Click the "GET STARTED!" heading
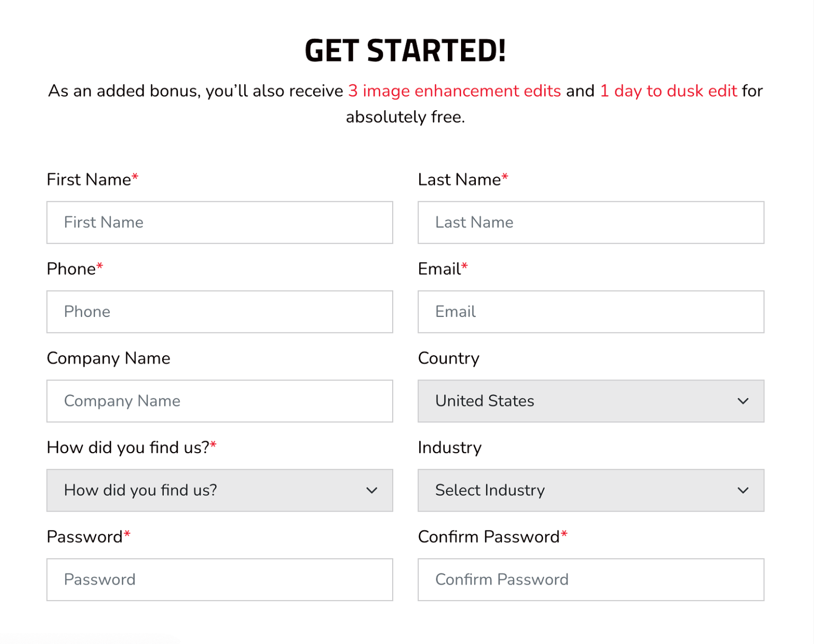This screenshot has width=814, height=644. (x=405, y=51)
